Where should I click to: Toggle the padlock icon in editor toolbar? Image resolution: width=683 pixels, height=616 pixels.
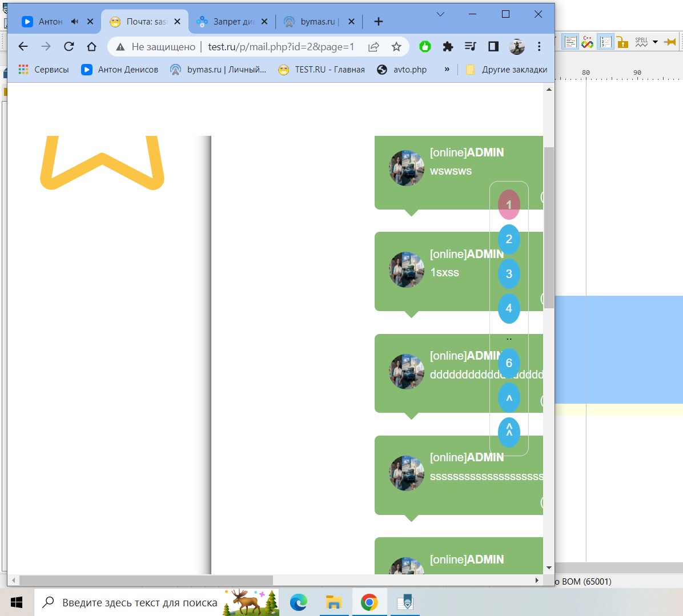(x=623, y=42)
